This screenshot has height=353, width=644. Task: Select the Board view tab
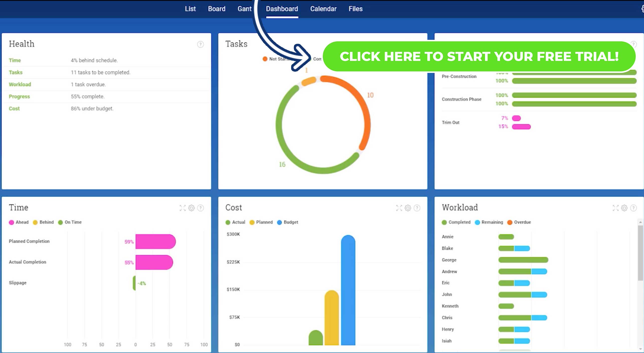pyautogui.click(x=217, y=9)
